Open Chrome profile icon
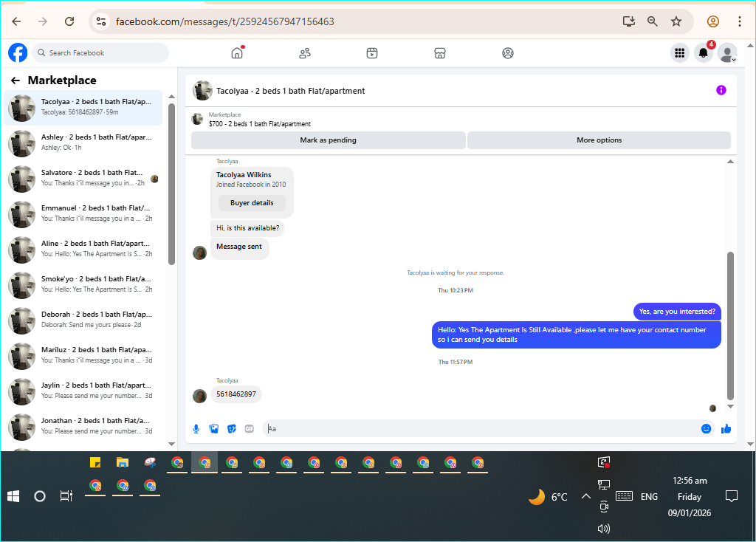Viewport: 756px width, 542px height. coord(713,21)
